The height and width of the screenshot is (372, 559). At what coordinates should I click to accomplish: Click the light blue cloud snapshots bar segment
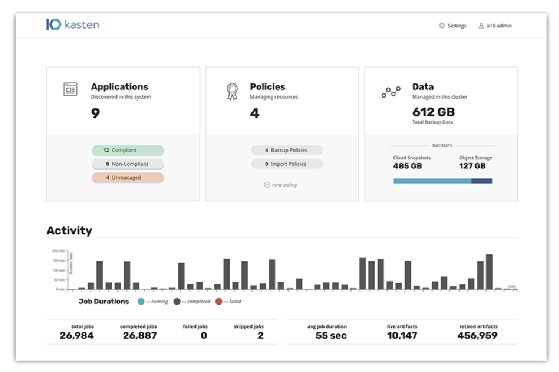[x=432, y=181]
